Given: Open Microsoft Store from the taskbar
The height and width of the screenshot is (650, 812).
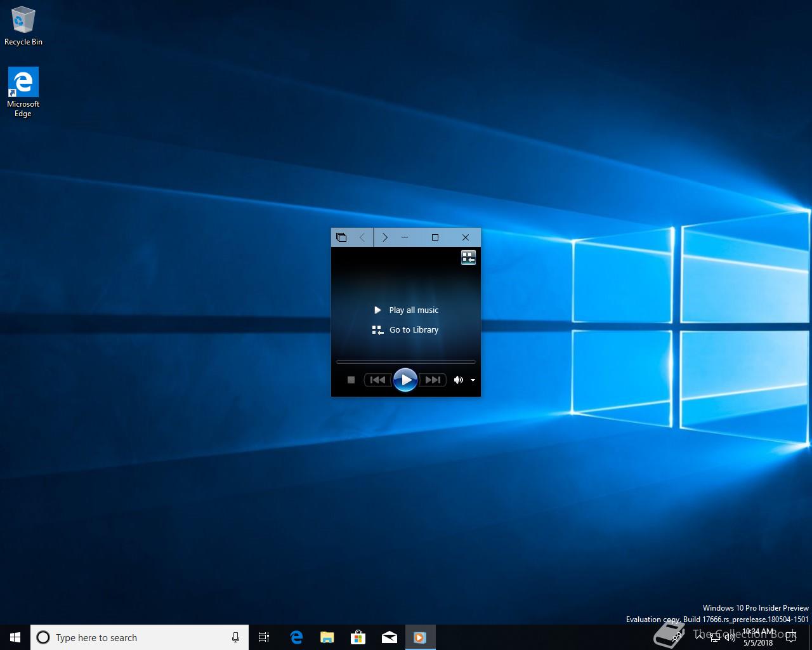Looking at the screenshot, I should (x=358, y=637).
